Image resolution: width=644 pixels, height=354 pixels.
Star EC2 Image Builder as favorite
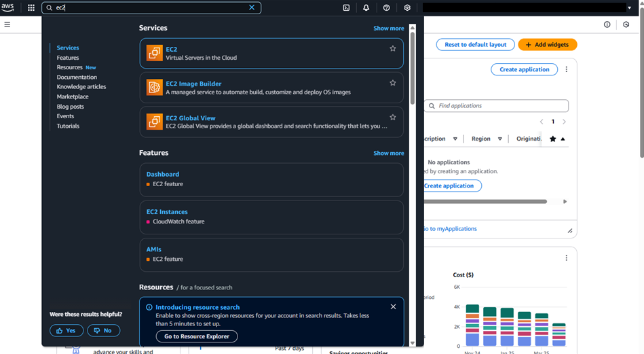click(x=392, y=83)
